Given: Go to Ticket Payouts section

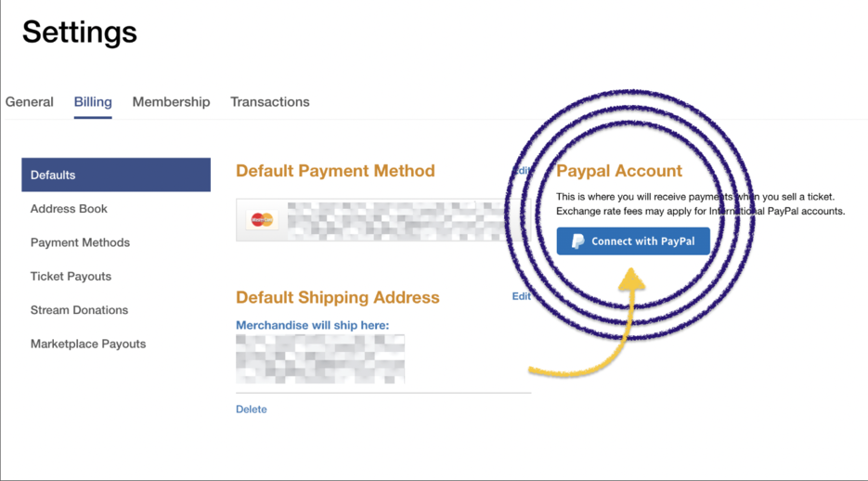Looking at the screenshot, I should tap(71, 276).
